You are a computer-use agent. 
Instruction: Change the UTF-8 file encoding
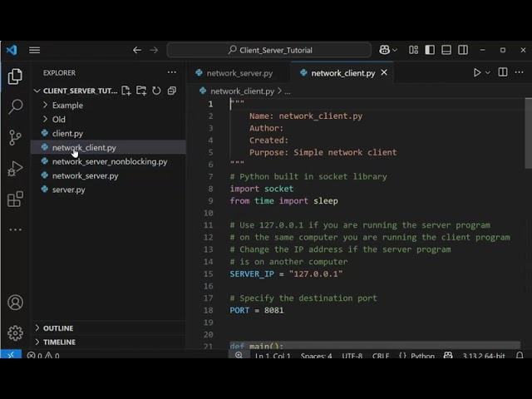point(352,356)
